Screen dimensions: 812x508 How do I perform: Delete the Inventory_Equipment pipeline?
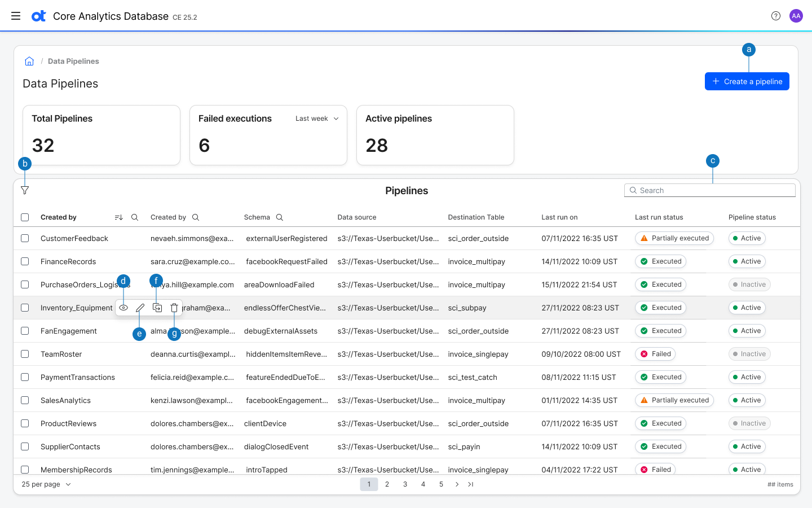tap(174, 308)
